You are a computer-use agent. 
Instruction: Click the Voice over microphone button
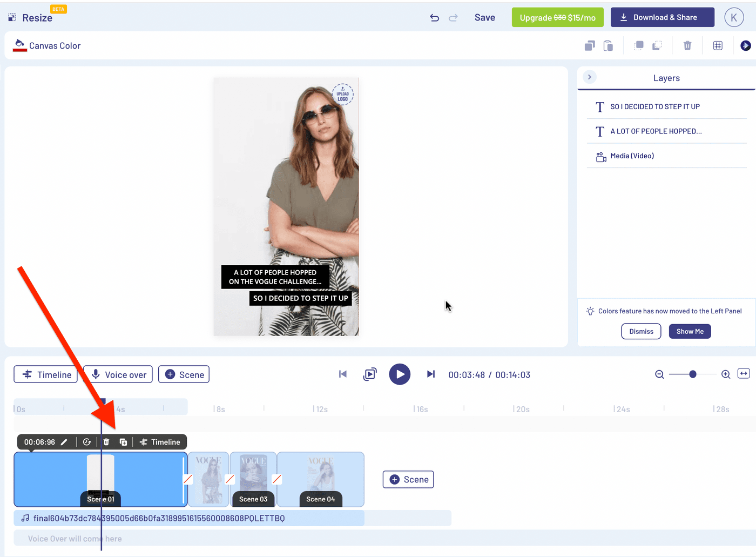click(x=118, y=374)
